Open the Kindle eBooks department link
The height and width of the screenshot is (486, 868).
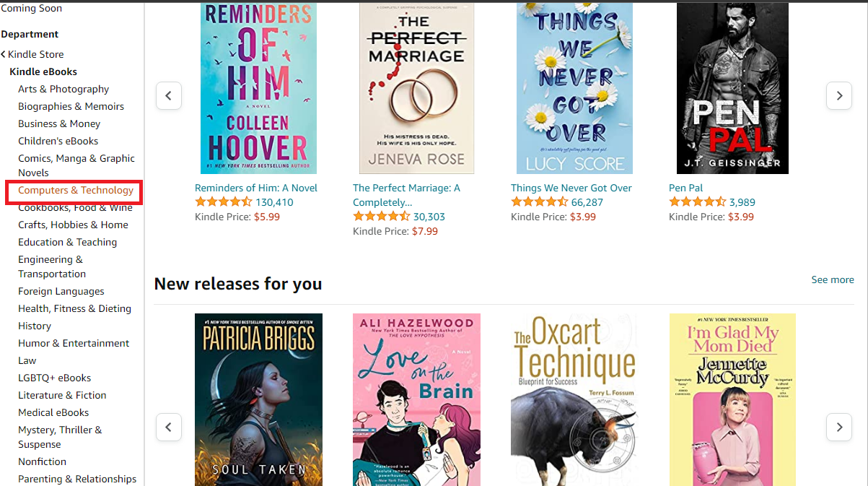coord(43,71)
